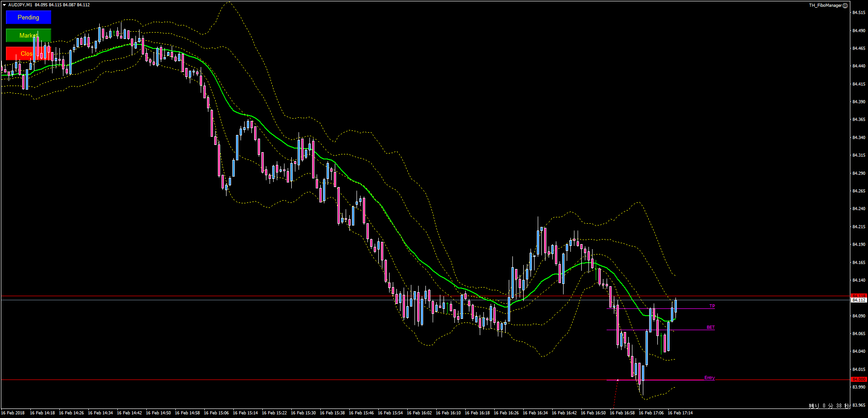The width and height of the screenshot is (868, 418).
Task: Click the 84.390 value on price scale
Action: click(859, 102)
